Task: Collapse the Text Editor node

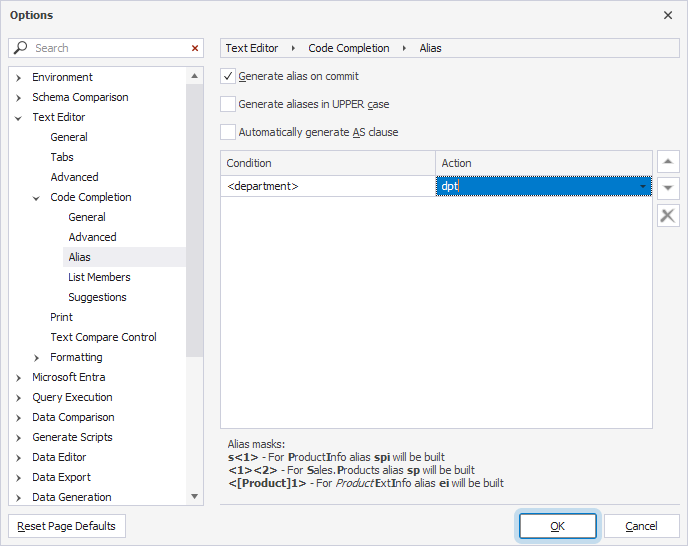Action: point(18,118)
